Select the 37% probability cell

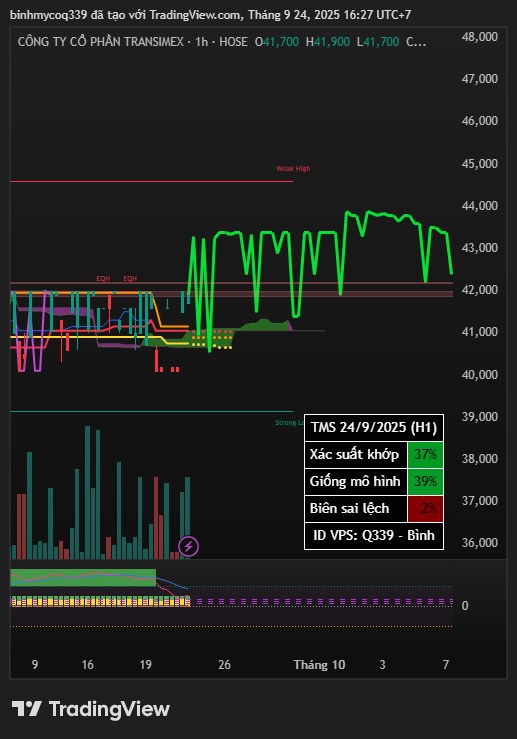coord(425,454)
